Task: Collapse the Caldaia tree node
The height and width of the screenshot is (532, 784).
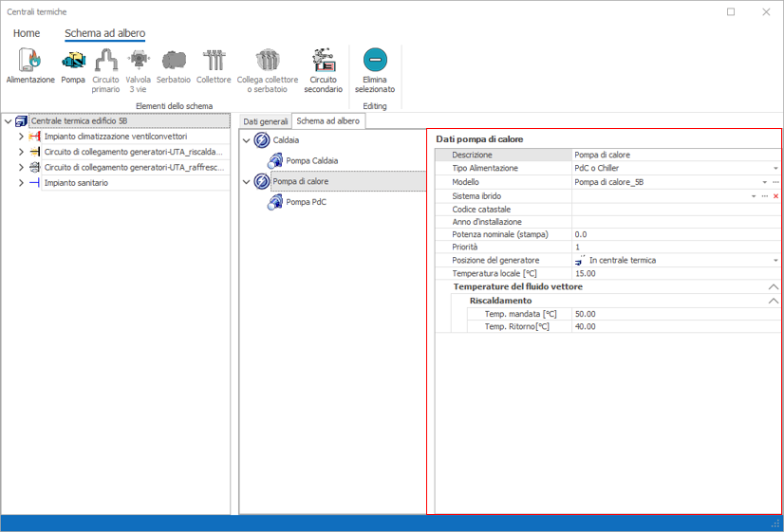Action: 247,140
